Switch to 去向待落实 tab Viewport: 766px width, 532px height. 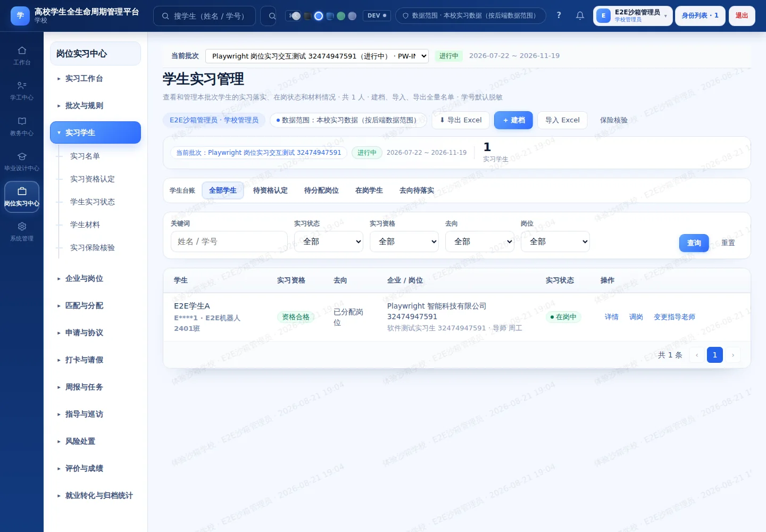pos(417,190)
